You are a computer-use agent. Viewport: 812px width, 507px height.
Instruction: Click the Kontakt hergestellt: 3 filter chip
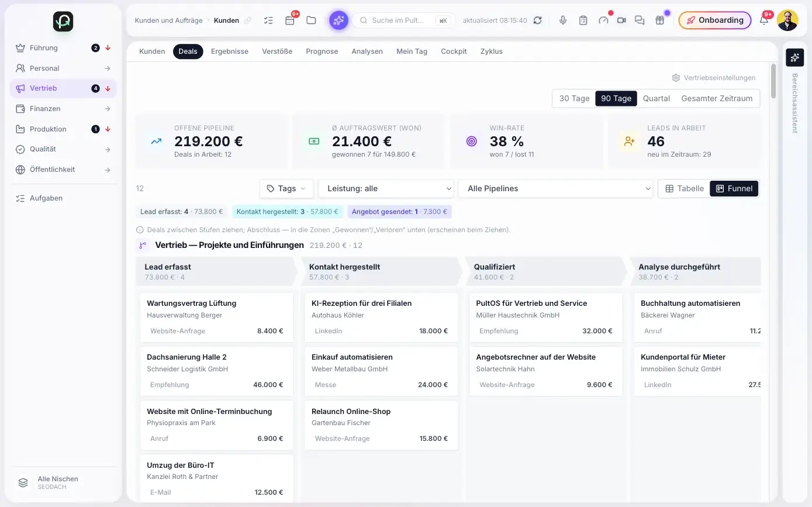[288, 212]
